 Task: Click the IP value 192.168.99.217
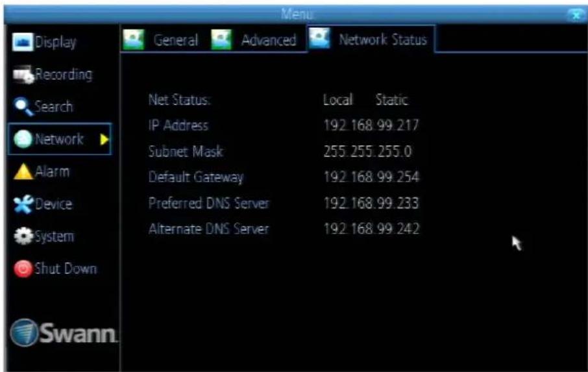point(371,125)
